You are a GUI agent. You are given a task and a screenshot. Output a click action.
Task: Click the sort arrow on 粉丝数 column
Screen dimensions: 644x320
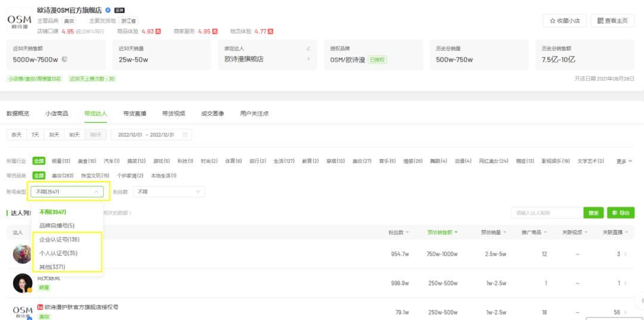(x=408, y=232)
